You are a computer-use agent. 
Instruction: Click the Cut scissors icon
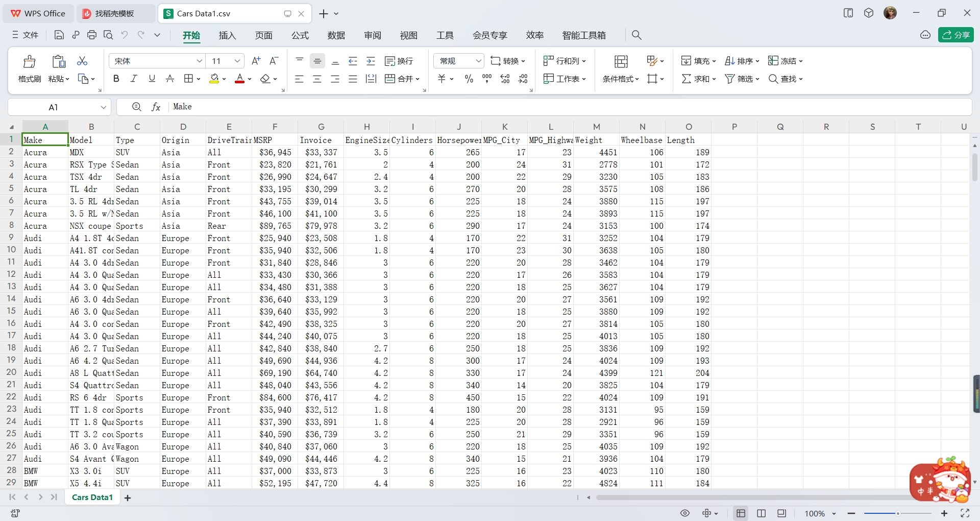click(82, 61)
